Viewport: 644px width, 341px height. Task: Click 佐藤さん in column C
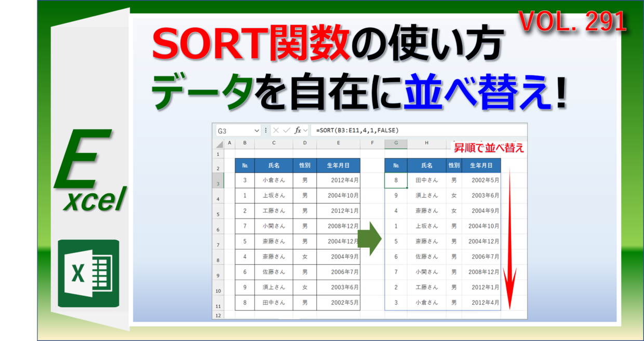coord(274,271)
